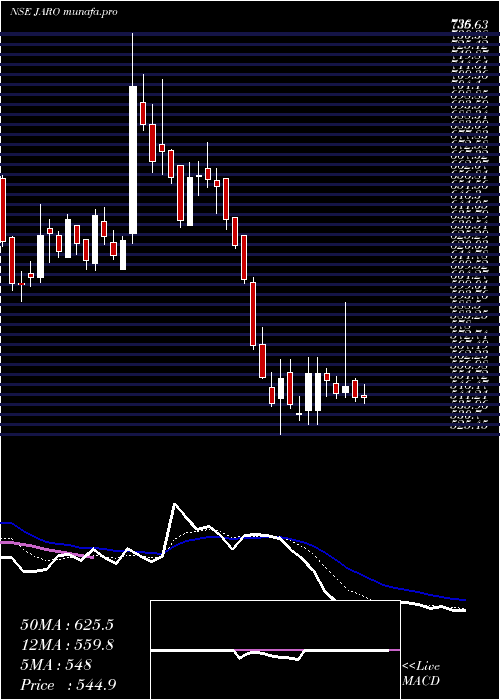Viewport: 500px width, 700px height.
Task: Click the "50MA : 625.5" value
Action: [67, 625]
